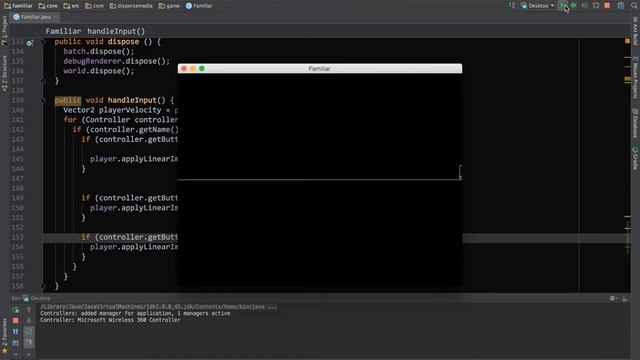Click the Dump threads icon in Run panel
The height and width of the screenshot is (360, 640).
point(16,343)
